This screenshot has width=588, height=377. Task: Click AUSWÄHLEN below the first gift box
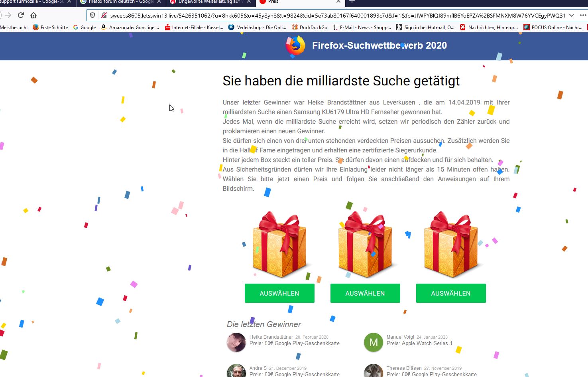279,293
